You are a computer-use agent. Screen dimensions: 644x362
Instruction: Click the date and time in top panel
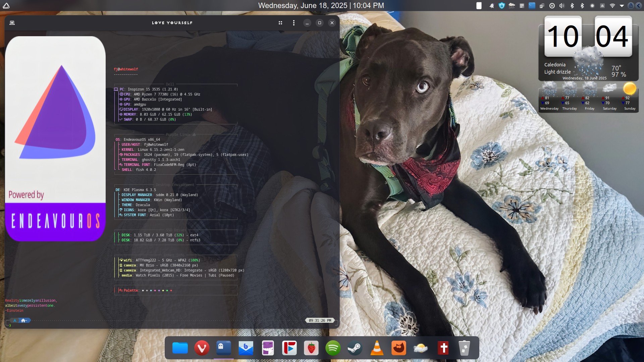(x=321, y=6)
